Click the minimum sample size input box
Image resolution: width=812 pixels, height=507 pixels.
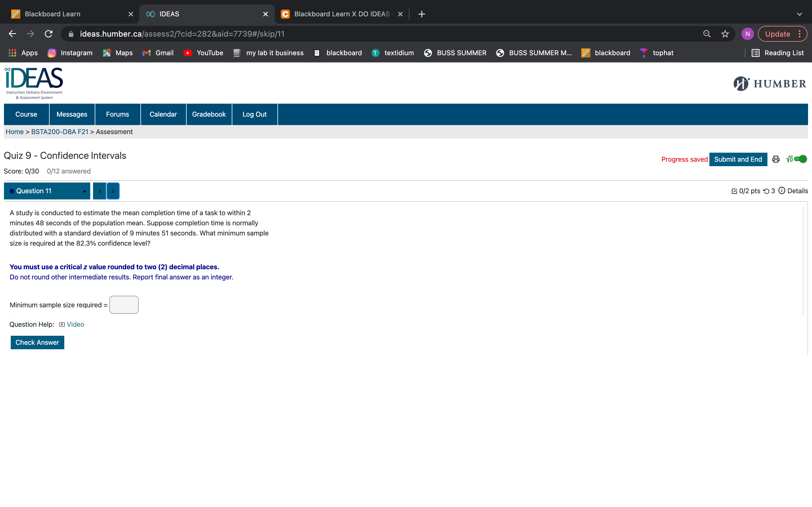pos(124,305)
